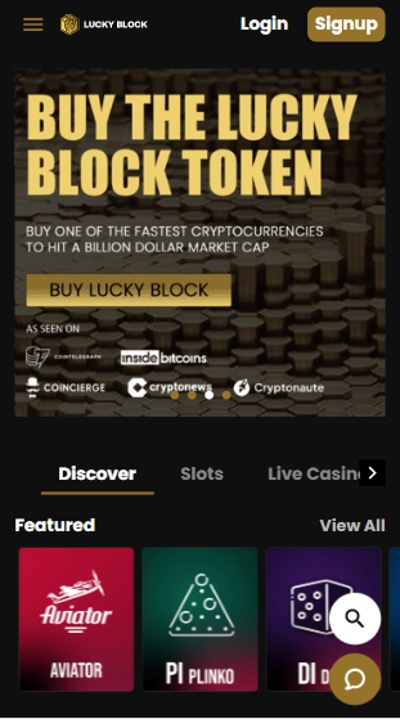Image resolution: width=400 pixels, height=719 pixels.
Task: Click the Login link
Action: point(264,24)
